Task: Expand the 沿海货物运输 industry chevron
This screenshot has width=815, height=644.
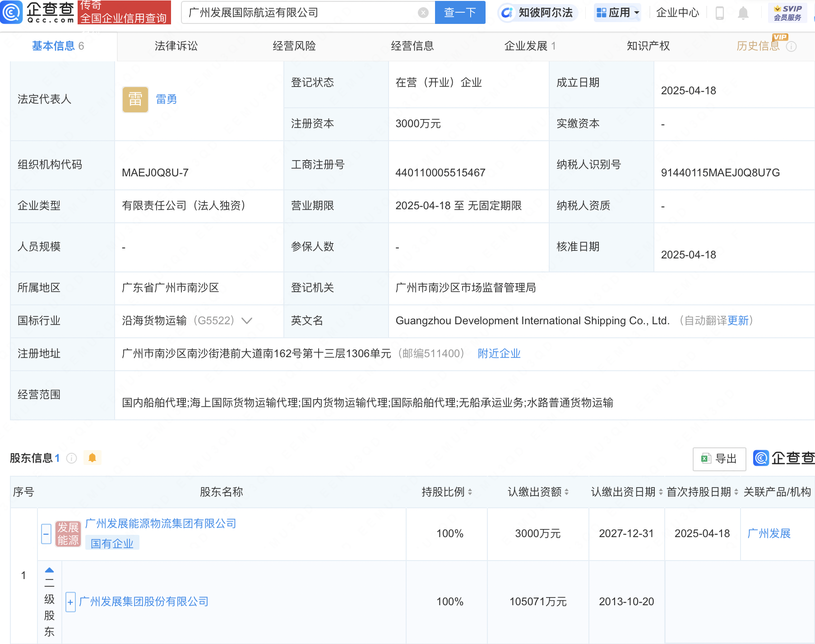Action: pyautogui.click(x=247, y=321)
